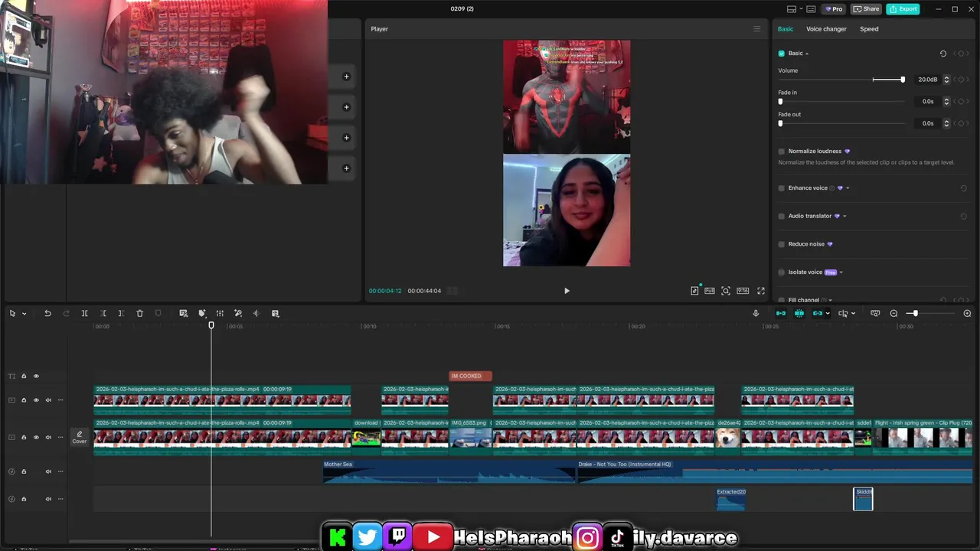This screenshot has width=980, height=551.
Task: Open the aspect ratio selector in player
Action: (743, 291)
